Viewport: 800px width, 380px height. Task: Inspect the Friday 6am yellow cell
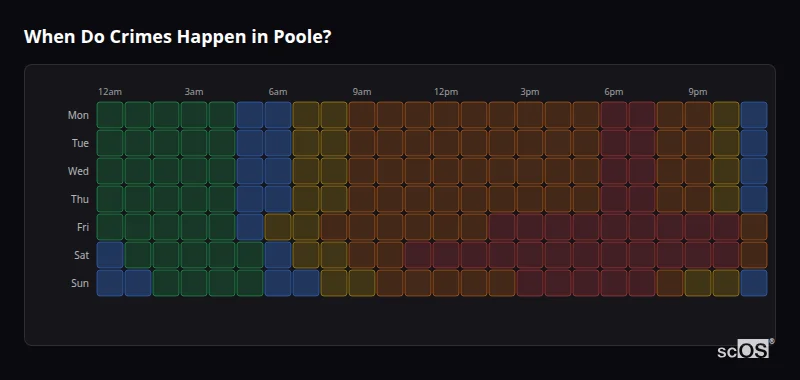point(278,227)
